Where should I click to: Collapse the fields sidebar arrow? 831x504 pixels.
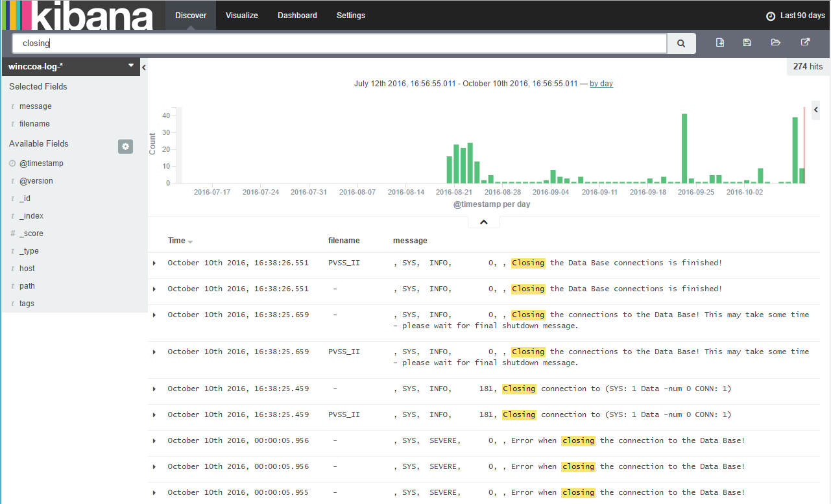coord(144,67)
